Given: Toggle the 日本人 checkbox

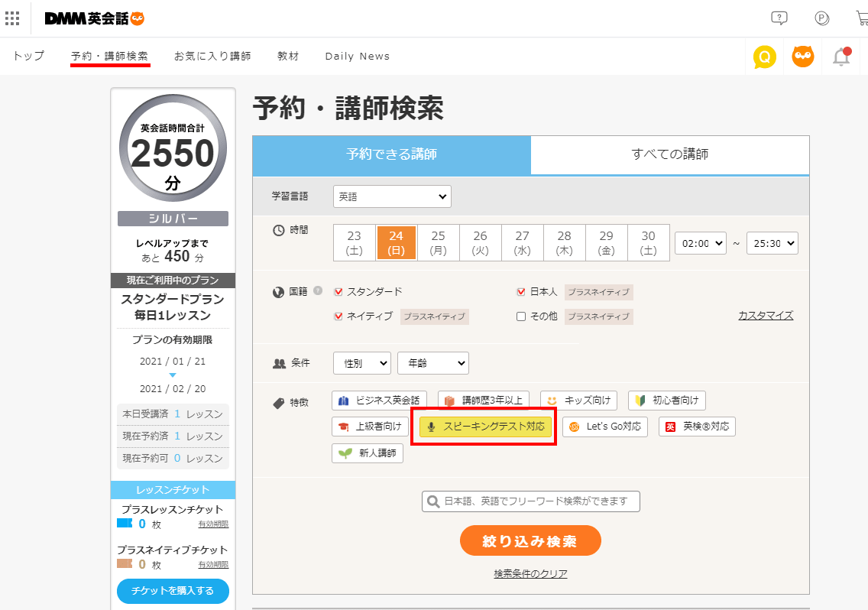Looking at the screenshot, I should [521, 292].
